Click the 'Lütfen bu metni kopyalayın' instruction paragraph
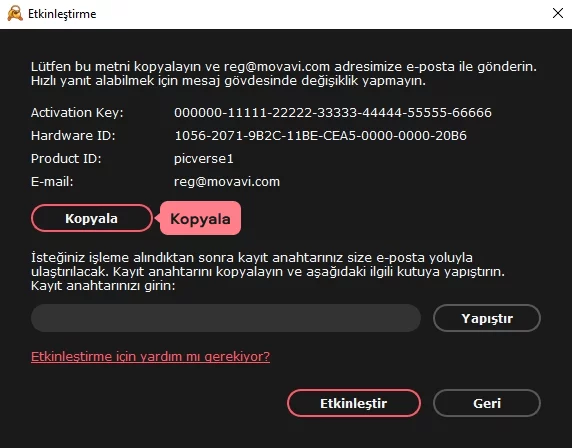 [284, 74]
